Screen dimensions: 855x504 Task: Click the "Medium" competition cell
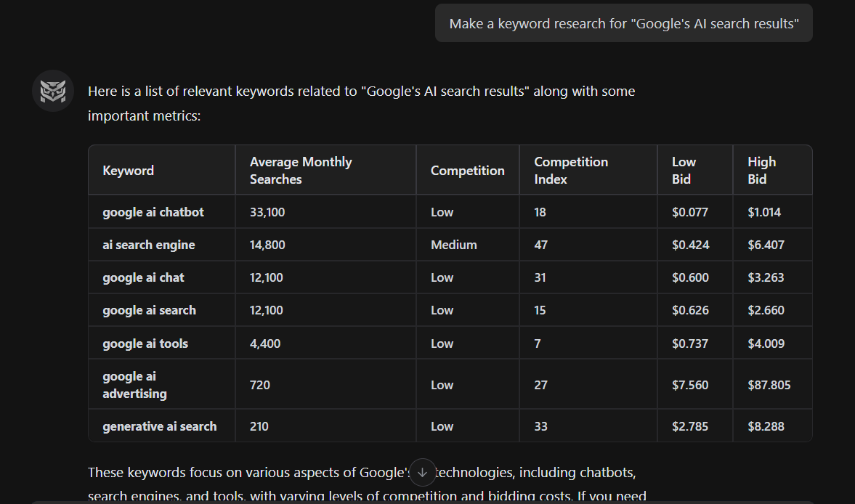click(453, 245)
